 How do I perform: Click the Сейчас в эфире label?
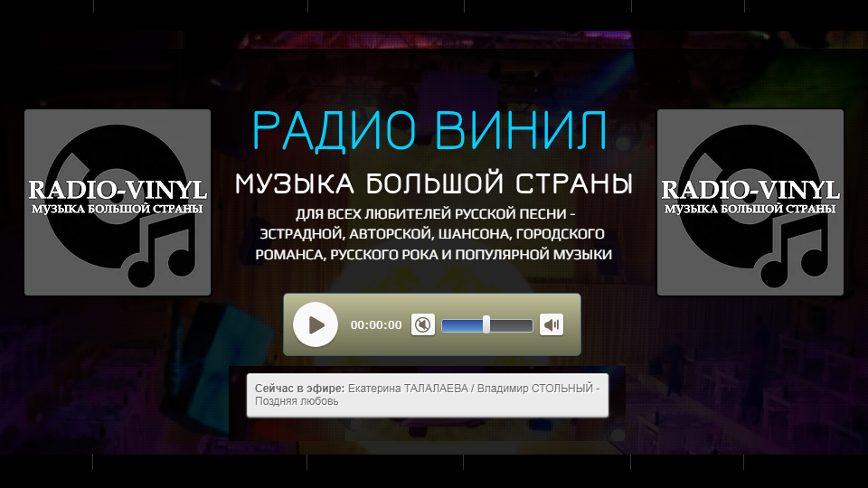299,389
